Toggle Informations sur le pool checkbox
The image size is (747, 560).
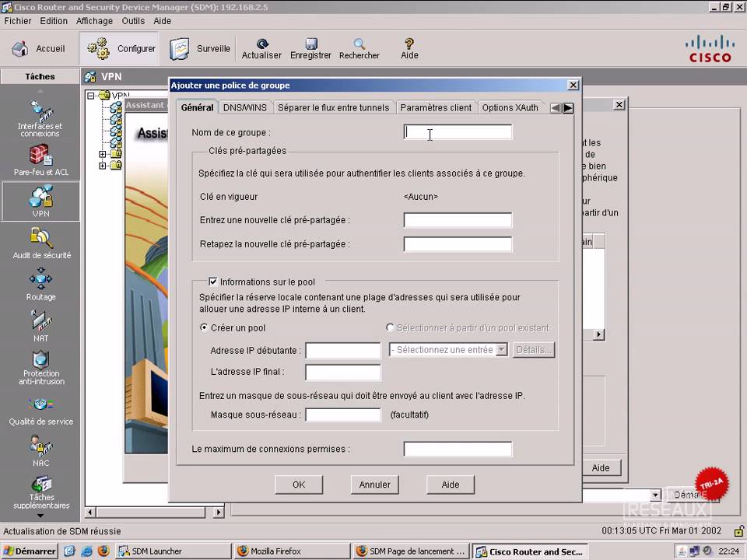[213, 282]
